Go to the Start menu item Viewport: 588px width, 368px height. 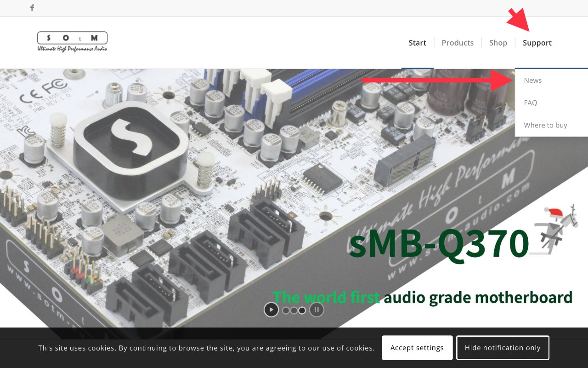pos(418,43)
